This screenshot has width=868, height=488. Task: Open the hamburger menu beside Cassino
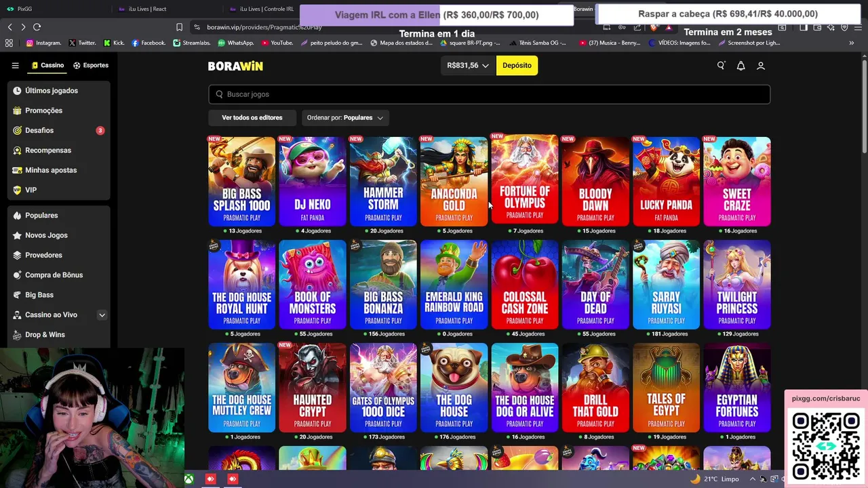click(x=15, y=66)
